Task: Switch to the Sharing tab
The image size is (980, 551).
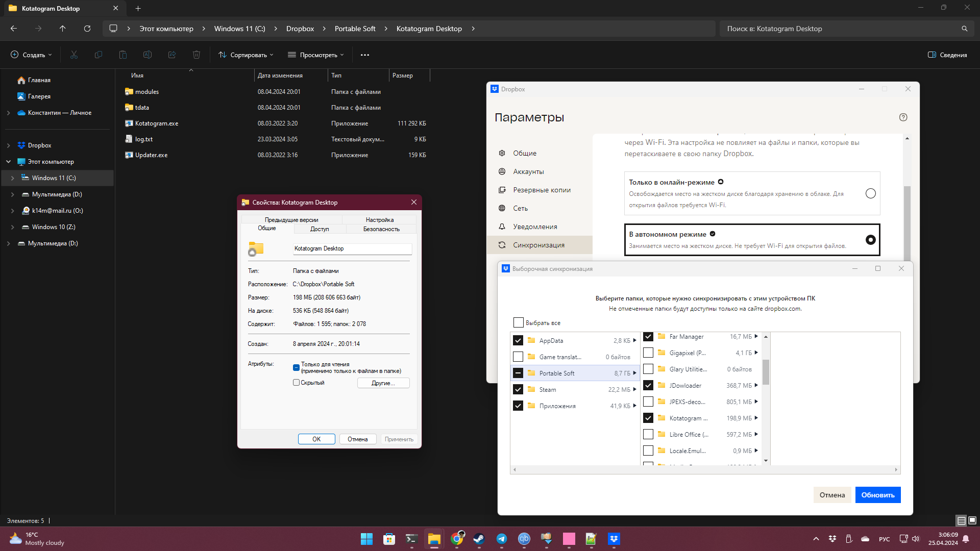Action: (320, 229)
